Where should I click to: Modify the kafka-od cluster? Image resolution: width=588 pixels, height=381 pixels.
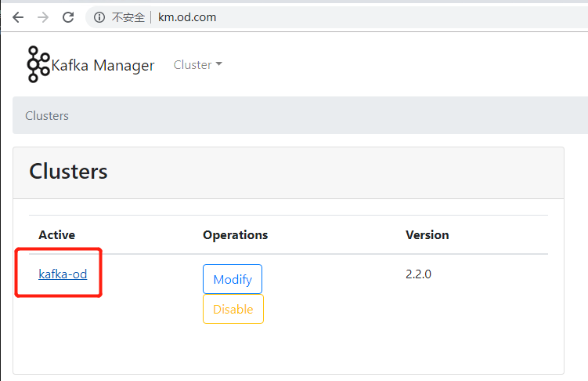coord(233,279)
